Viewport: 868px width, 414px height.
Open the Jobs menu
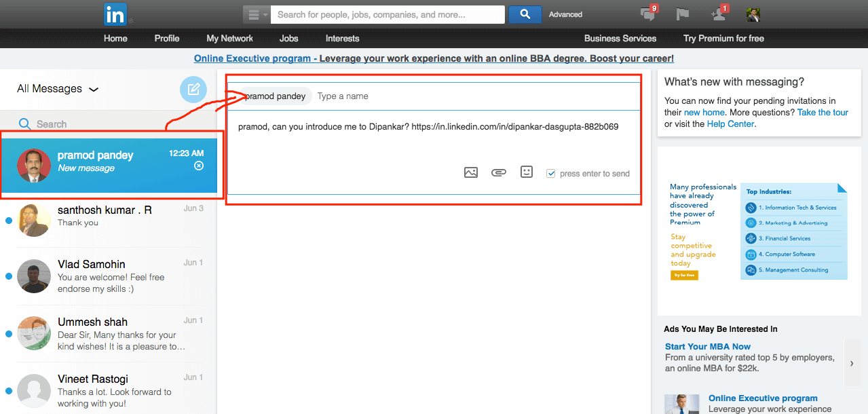(x=288, y=38)
